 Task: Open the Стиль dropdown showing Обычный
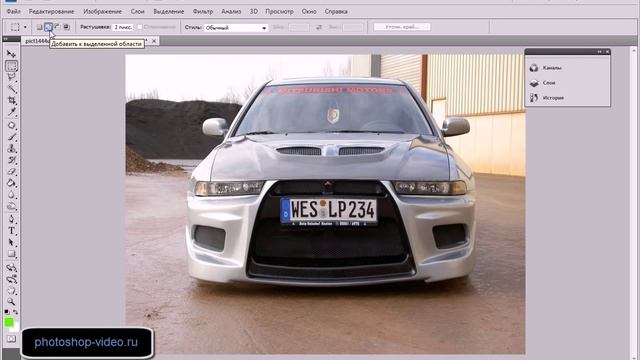[236, 28]
